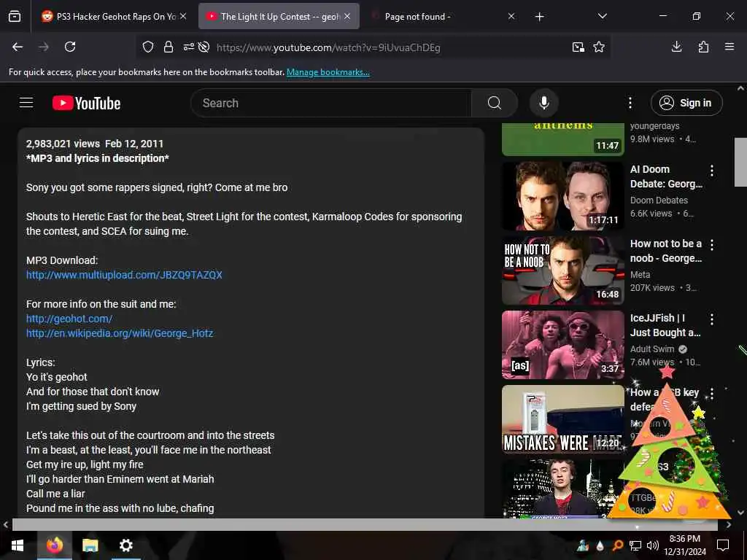Open a new browser tab

coord(539,17)
